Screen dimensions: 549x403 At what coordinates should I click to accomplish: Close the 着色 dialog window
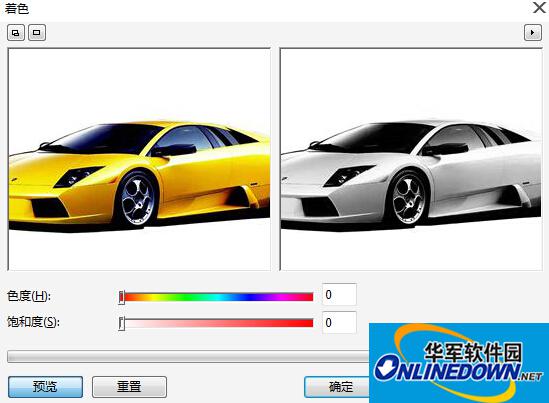pyautogui.click(x=540, y=8)
